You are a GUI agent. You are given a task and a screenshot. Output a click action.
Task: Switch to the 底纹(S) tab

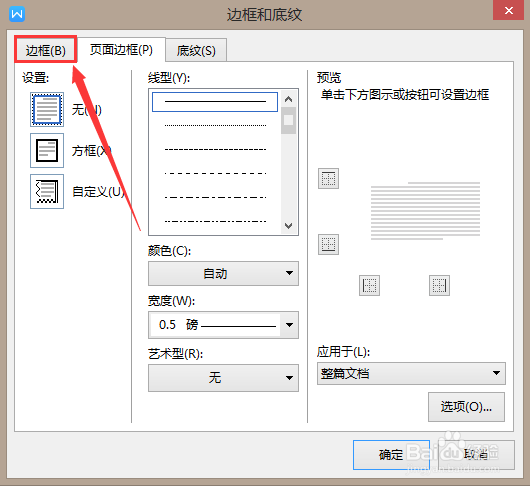coord(196,51)
